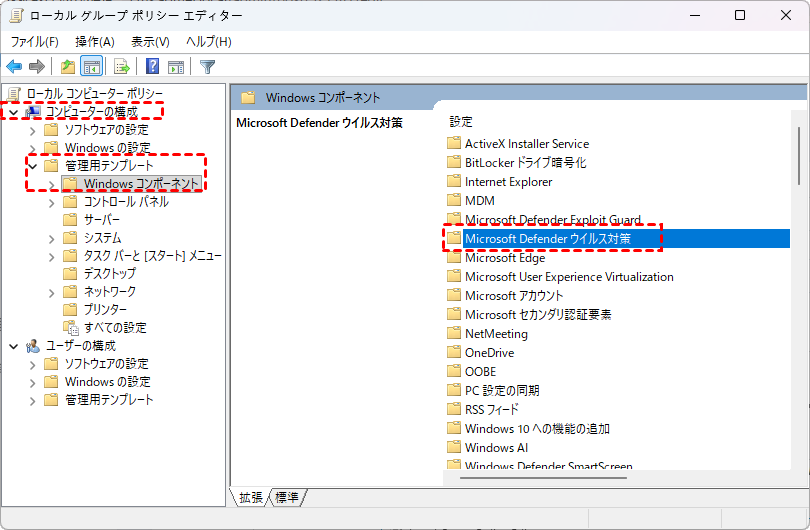This screenshot has width=810, height=530.
Task: Switch to the 標準 tab
Action: (x=288, y=497)
